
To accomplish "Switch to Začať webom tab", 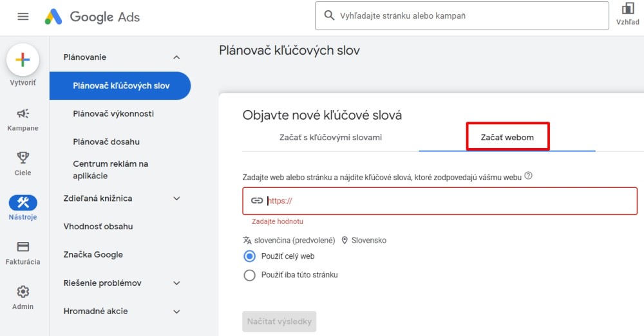I will click(x=507, y=138).
